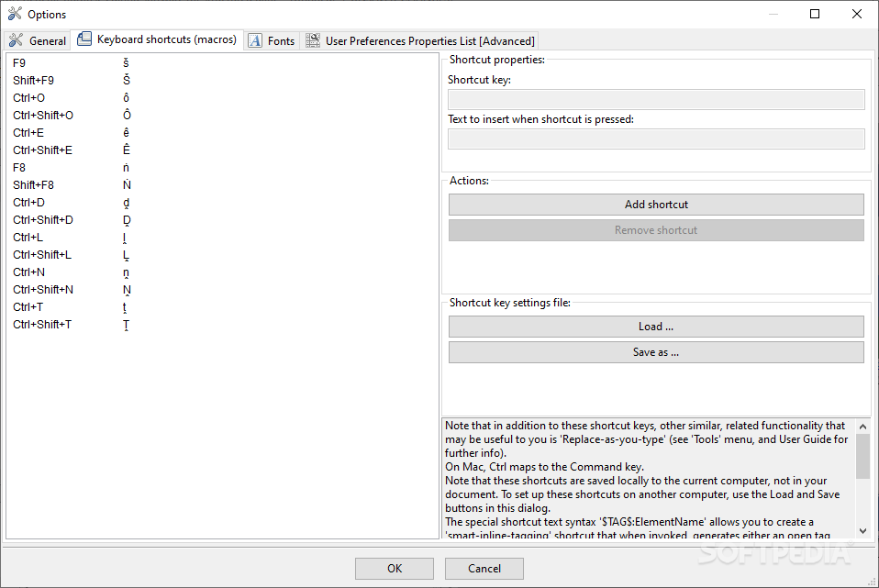Confirm with the OK button
This screenshot has height=588, width=879.
click(x=395, y=569)
